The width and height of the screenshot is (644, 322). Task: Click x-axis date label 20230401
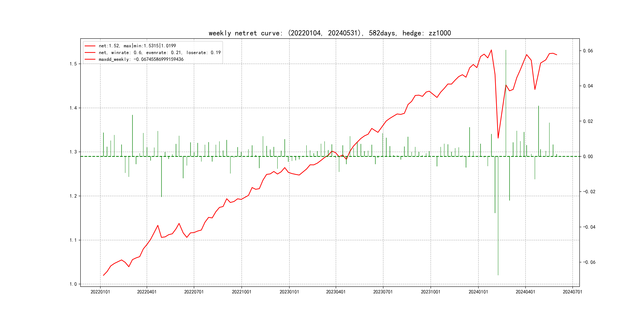point(336,292)
